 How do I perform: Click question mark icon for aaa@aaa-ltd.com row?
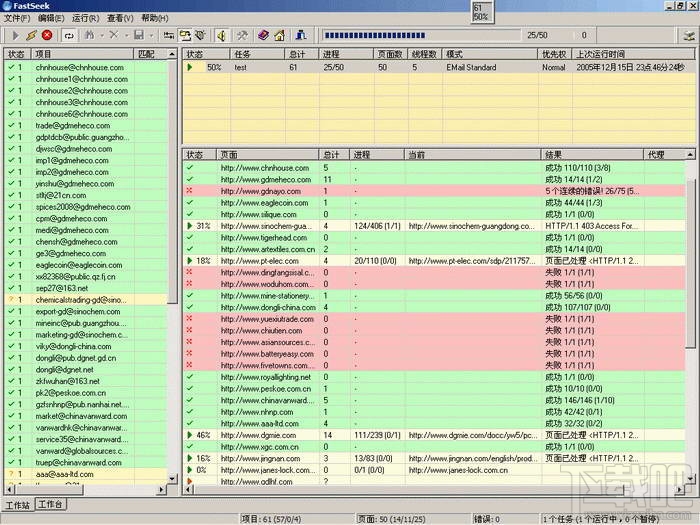11,474
